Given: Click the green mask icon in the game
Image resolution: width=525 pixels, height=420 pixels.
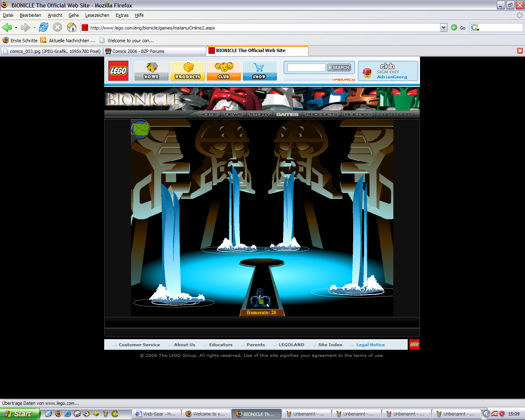Looking at the screenshot, I should point(140,129).
